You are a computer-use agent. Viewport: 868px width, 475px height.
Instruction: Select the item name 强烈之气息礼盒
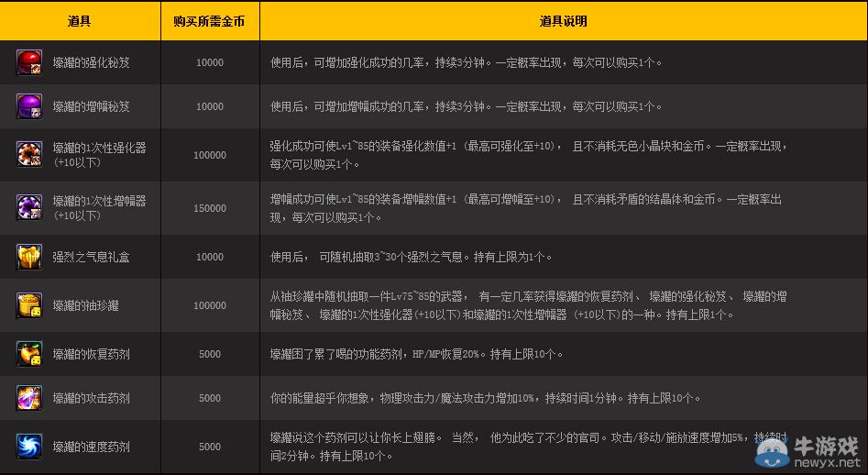click(x=92, y=257)
